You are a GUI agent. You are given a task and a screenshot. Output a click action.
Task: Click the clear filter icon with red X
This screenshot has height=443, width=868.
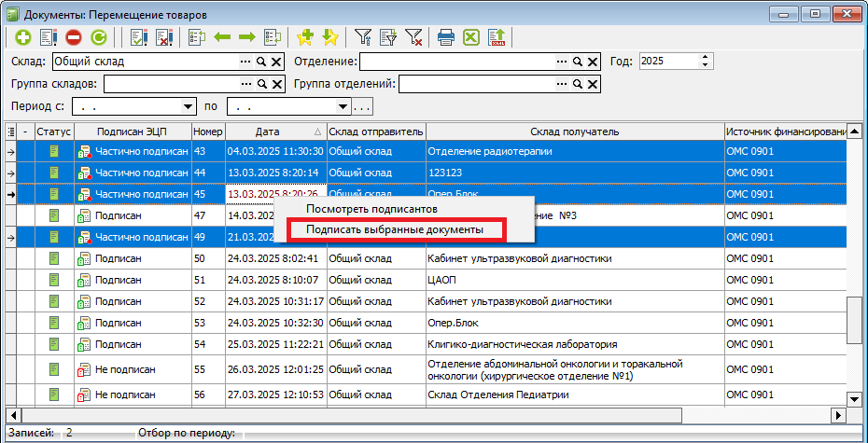click(x=413, y=38)
